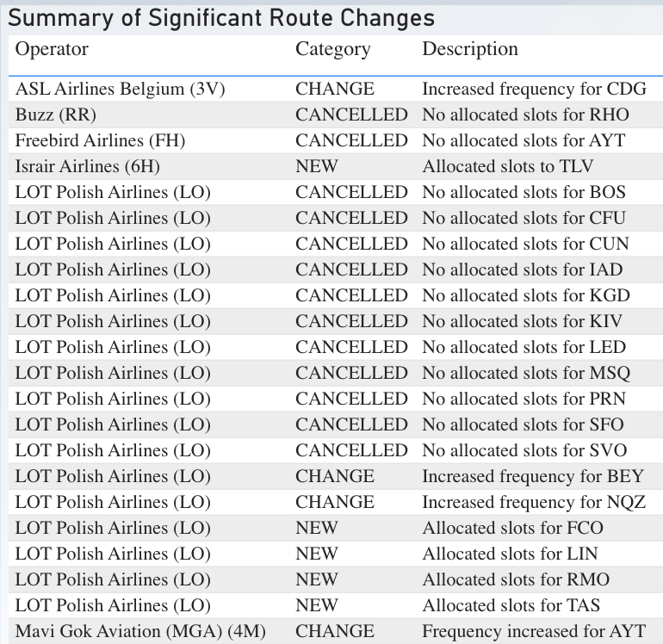
Task: Select 'Allocated slots for TAS' row
Action: 336,605
